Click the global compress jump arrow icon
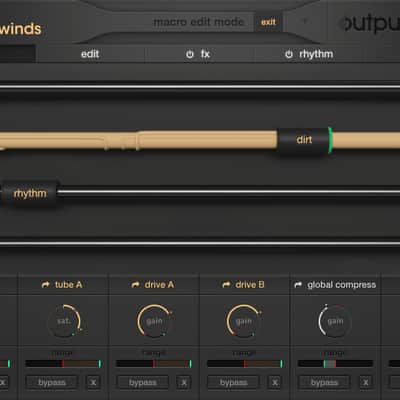The image size is (400, 400). tap(298, 285)
